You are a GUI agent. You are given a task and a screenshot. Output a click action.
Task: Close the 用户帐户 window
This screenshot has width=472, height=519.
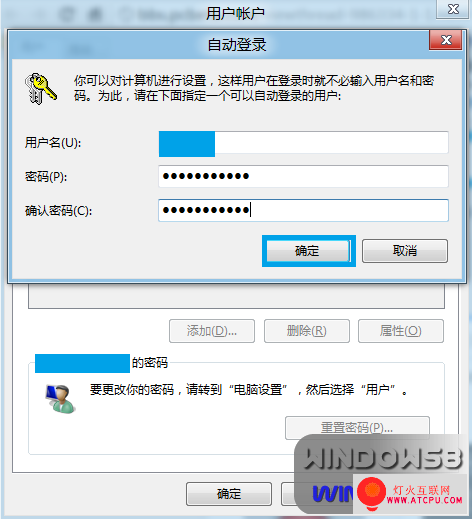click(x=453, y=9)
